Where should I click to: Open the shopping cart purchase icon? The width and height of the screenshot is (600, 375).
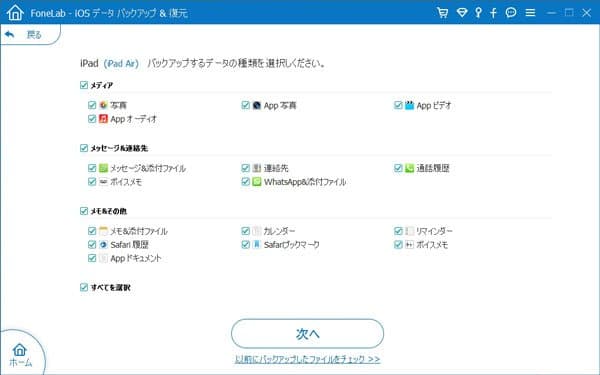coord(442,13)
